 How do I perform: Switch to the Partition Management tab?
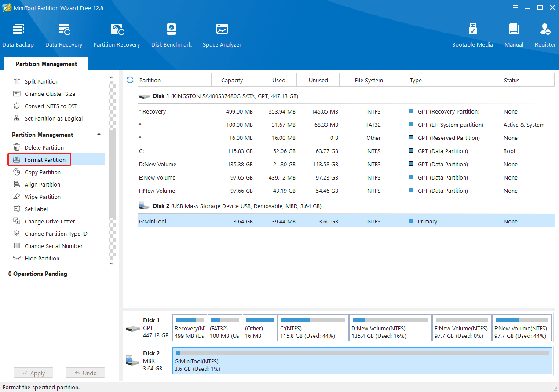[46, 63]
